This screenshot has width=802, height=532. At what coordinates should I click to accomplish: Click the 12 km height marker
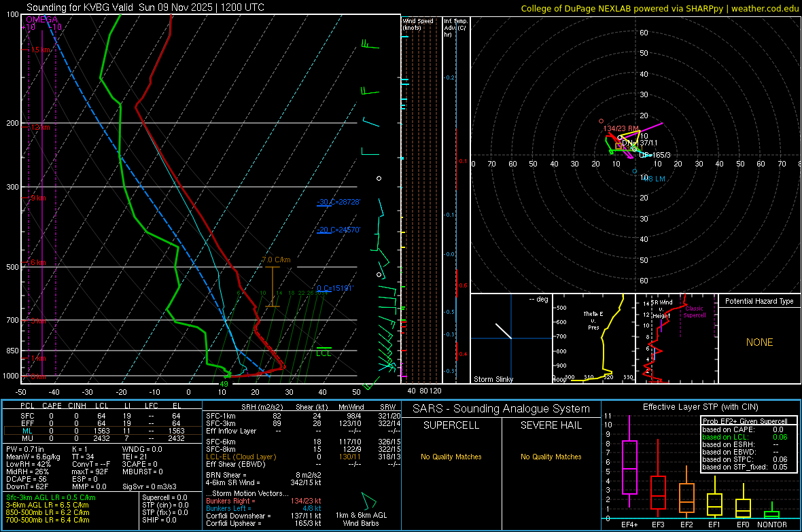[40, 127]
